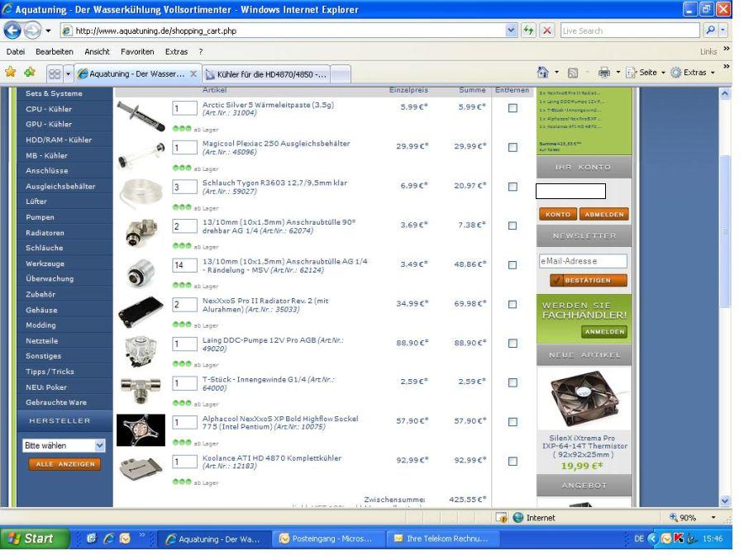Click quantity field for Anschraubtülle showing 14
The height and width of the screenshot is (560, 744).
point(185,265)
